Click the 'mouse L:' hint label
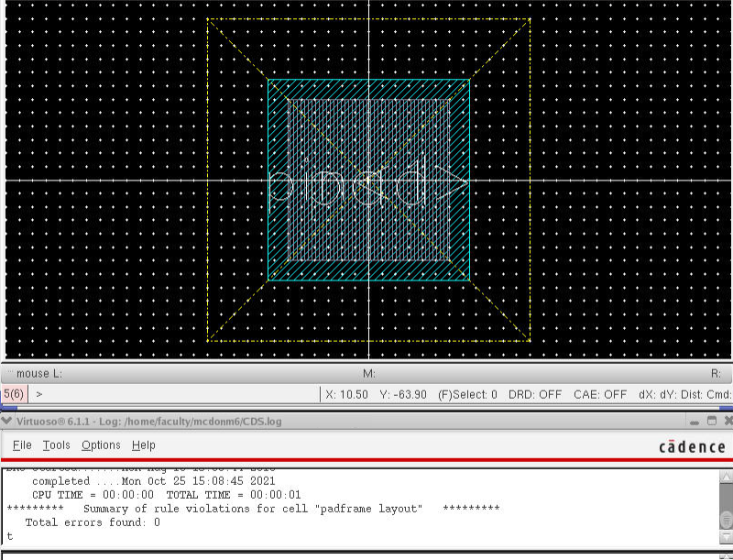The width and height of the screenshot is (733, 560). click(x=39, y=374)
